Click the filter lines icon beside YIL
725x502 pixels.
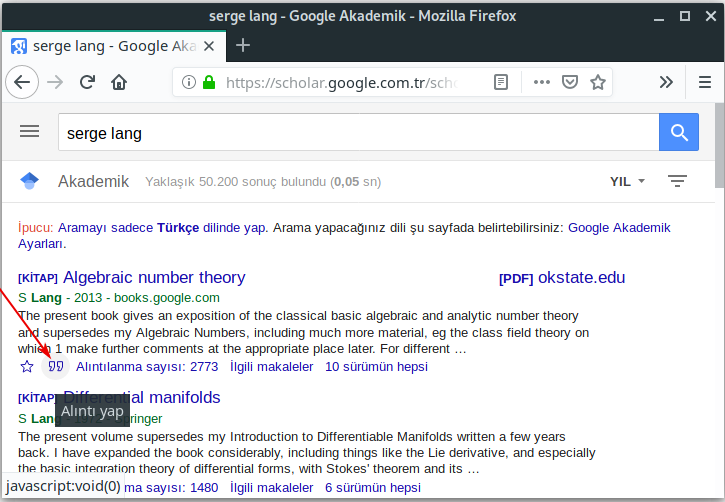pos(677,181)
